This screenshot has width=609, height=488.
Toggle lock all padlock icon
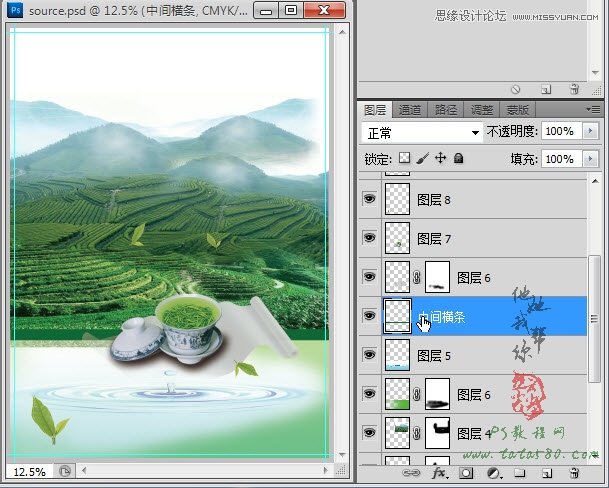click(458, 158)
